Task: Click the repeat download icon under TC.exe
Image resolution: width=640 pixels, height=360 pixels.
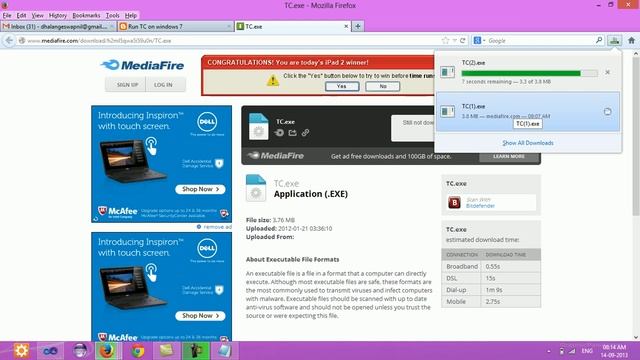Action: tap(279, 133)
